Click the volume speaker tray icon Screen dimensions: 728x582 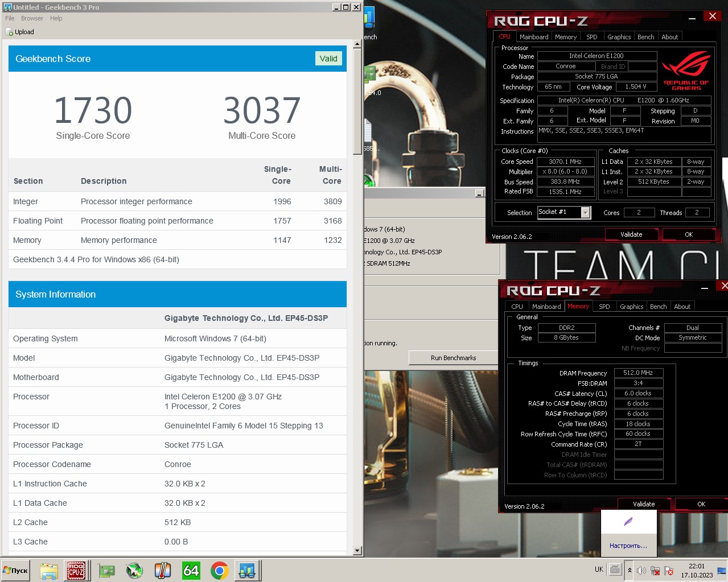pos(641,570)
